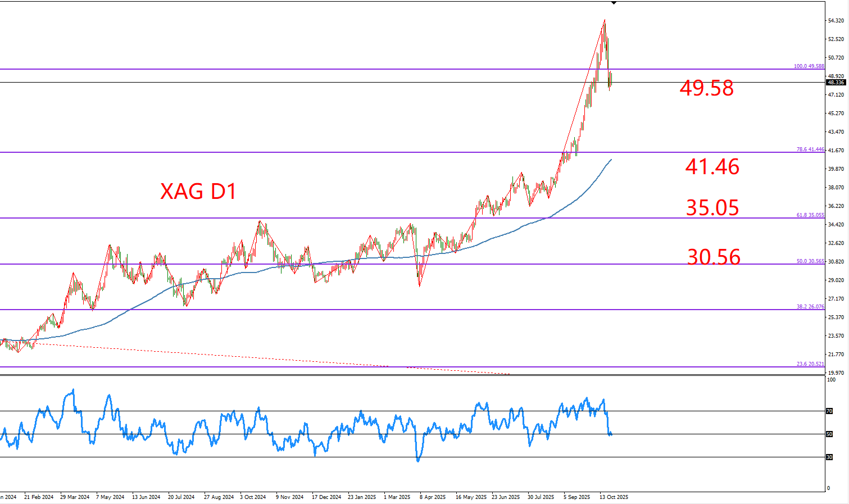Click Fibonacci 38.2 level label 26.076
Screen dimensions: 849x504
click(x=810, y=307)
